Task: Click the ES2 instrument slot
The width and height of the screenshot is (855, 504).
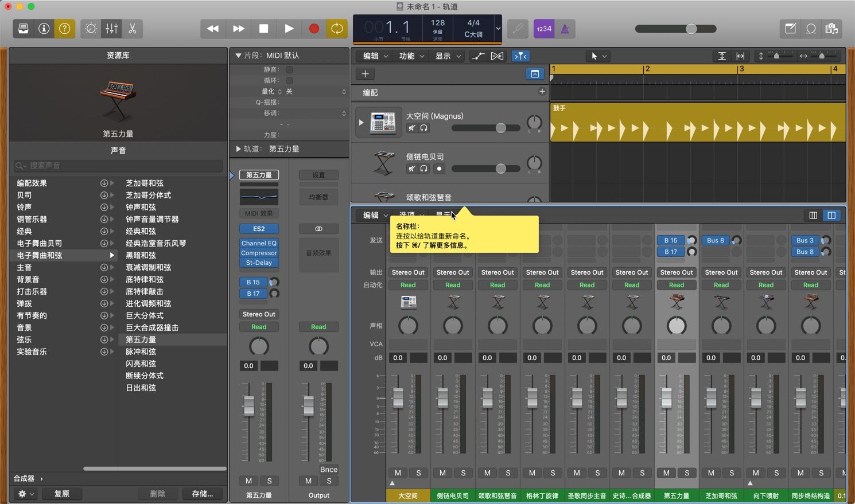Action: click(x=259, y=229)
